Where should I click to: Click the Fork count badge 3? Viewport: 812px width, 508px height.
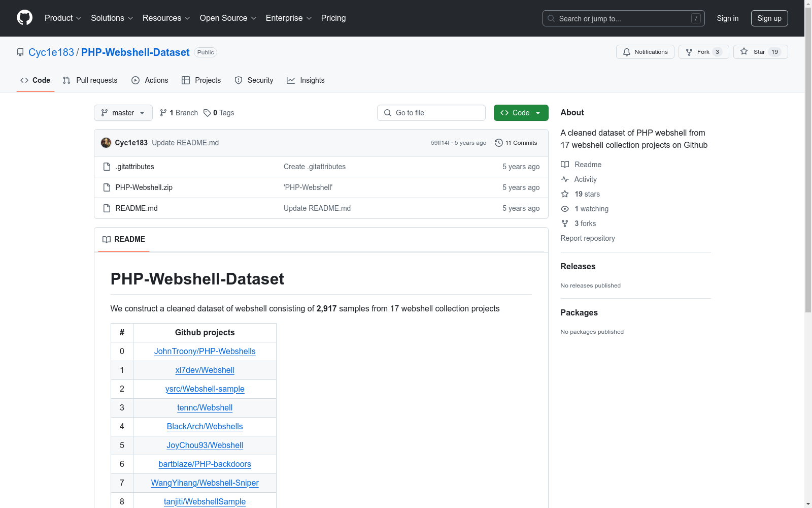coord(717,52)
